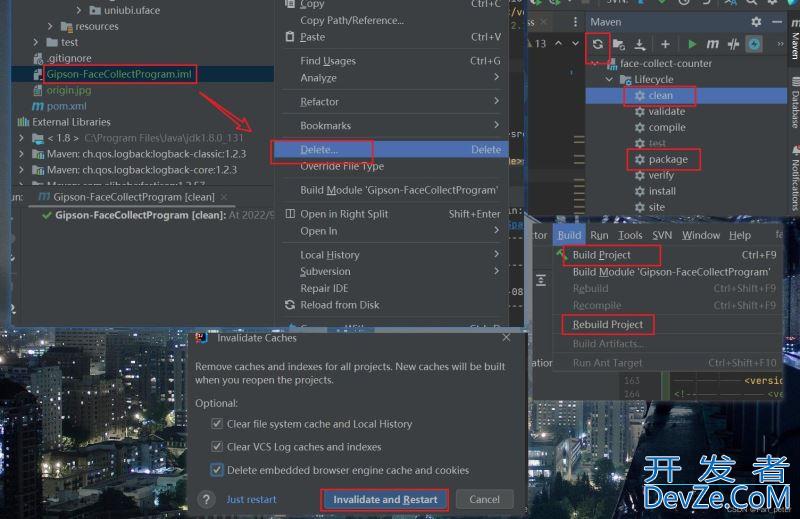Screen dimensions: 800x519
Task: Select the face-collect-counter Maven project
Action: point(666,64)
